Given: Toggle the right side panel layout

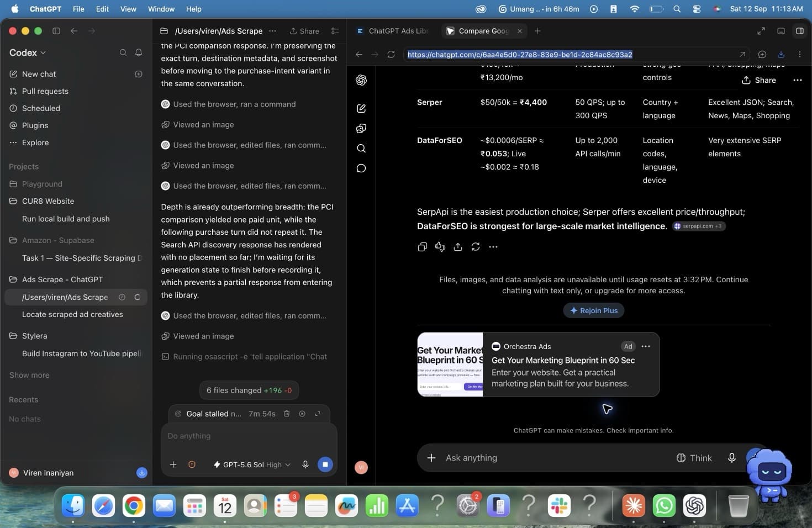Looking at the screenshot, I should 799,31.
